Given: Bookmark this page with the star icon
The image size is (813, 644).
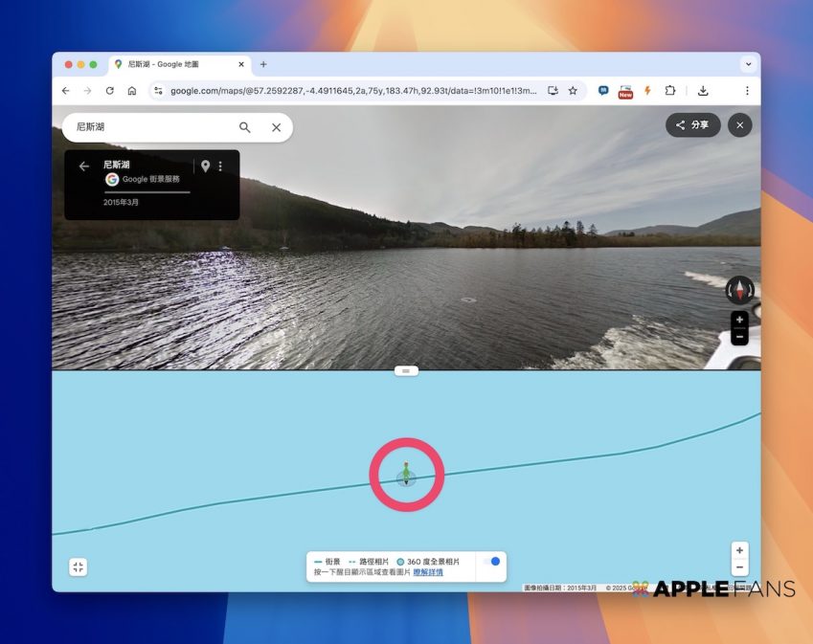Looking at the screenshot, I should point(573,91).
